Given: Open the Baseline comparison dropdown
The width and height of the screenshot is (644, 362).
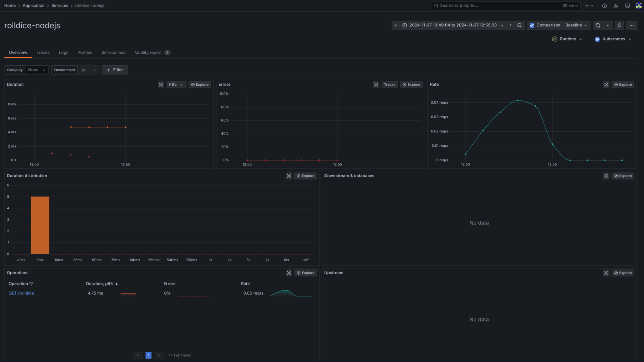Looking at the screenshot, I should [576, 25].
